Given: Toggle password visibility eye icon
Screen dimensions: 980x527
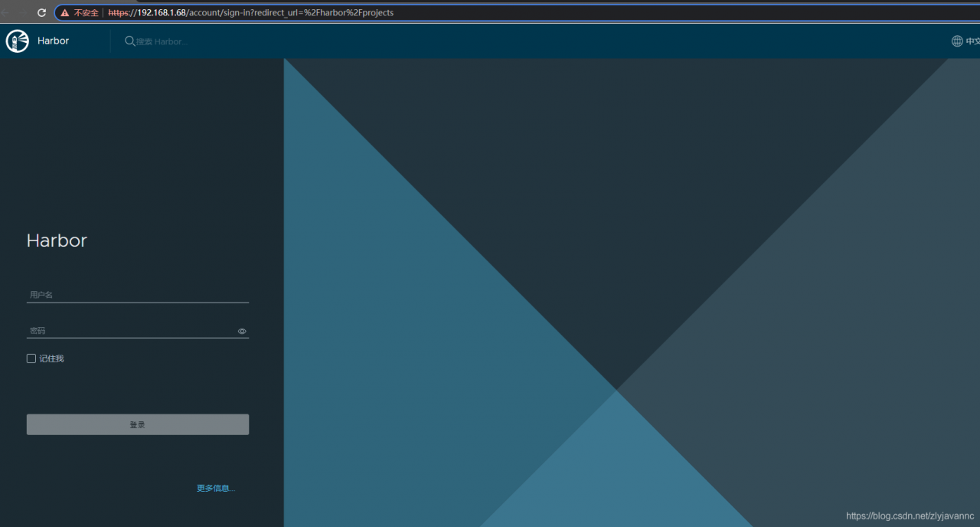Looking at the screenshot, I should (x=242, y=331).
